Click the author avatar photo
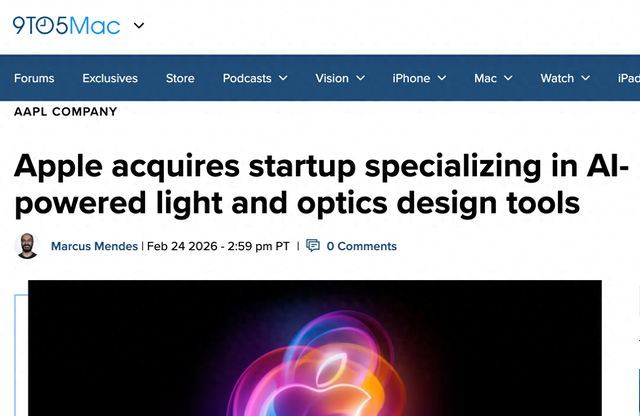This screenshot has width=640, height=416. [28, 246]
